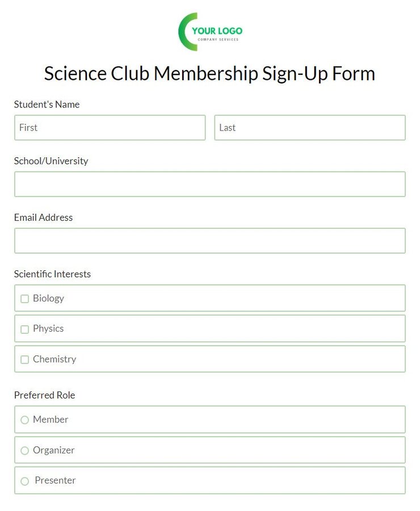Select the Organizer role radio button
The width and height of the screenshot is (420, 511).
pos(25,450)
